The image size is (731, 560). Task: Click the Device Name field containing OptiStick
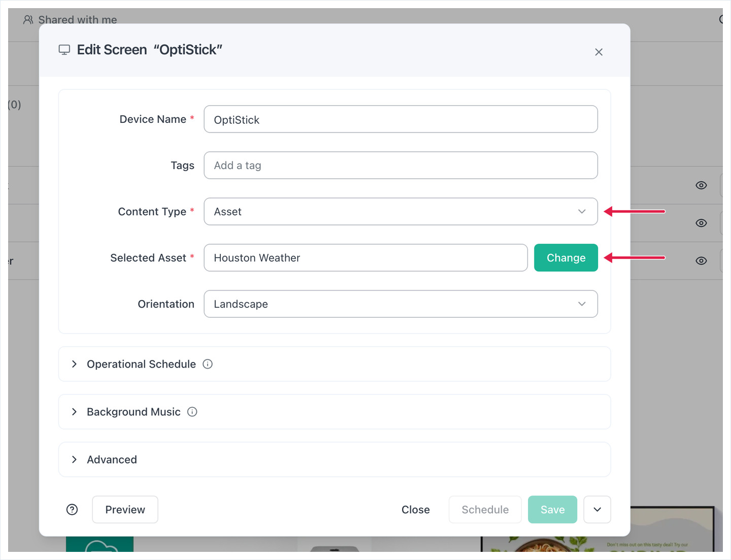(x=401, y=119)
